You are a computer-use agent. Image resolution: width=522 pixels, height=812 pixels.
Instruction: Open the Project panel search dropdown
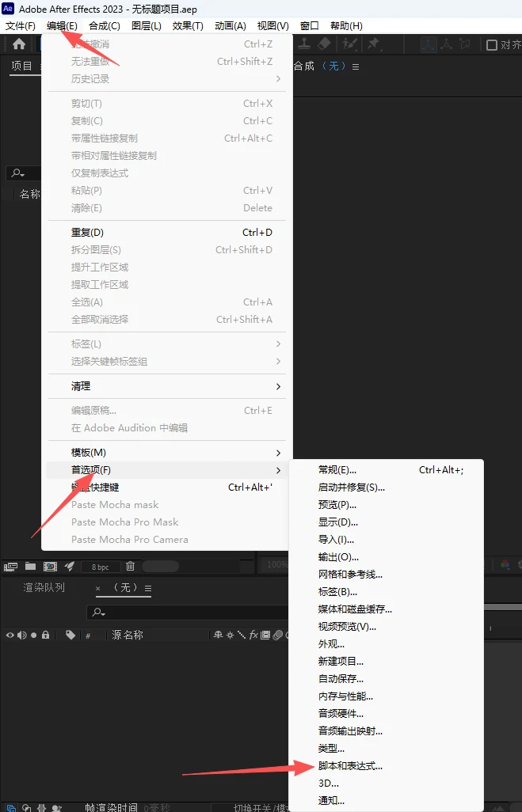coord(18,173)
